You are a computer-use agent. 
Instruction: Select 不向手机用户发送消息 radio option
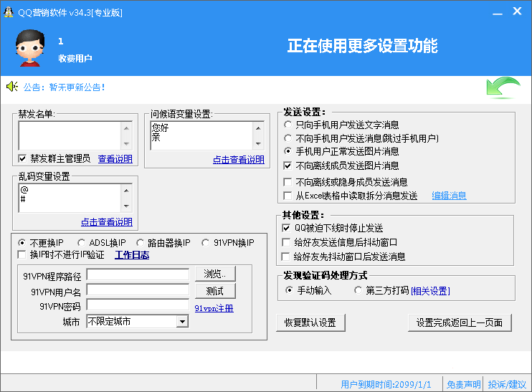coord(288,138)
